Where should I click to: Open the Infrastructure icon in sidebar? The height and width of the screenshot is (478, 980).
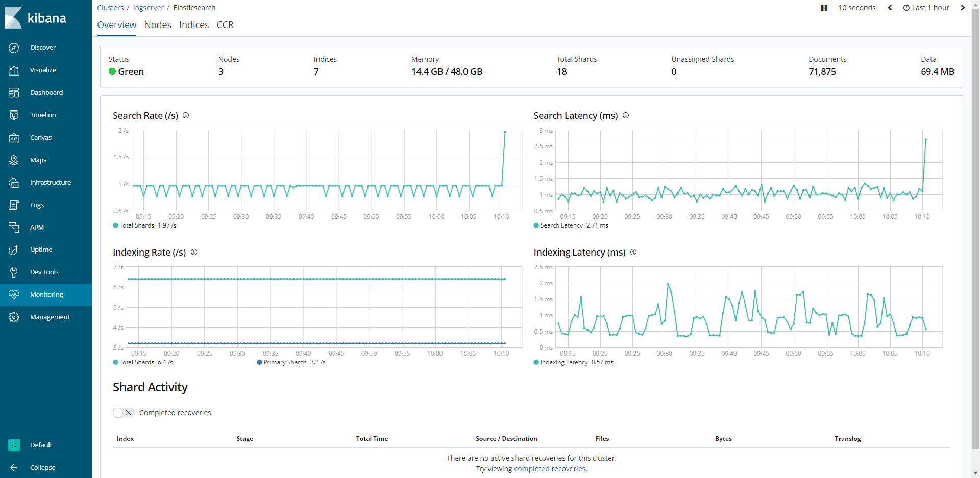point(14,182)
